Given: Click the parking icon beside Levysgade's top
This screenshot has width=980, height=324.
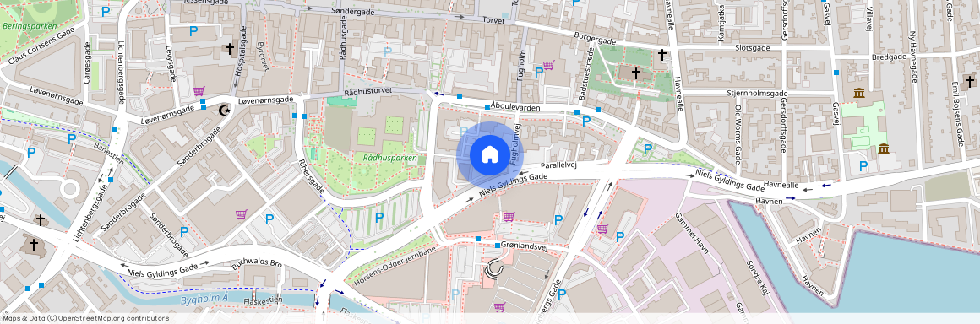Looking at the screenshot, I should tap(193, 30).
